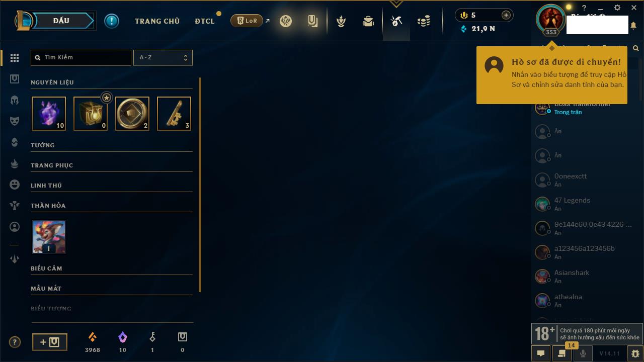644x362 pixels.
Task: Open the Store coins icon
Action: 424,21
